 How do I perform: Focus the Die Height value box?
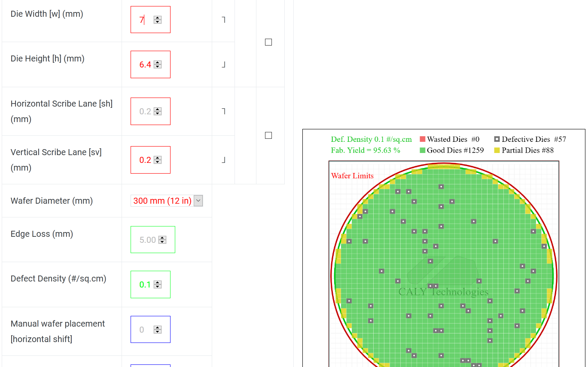tap(150, 64)
